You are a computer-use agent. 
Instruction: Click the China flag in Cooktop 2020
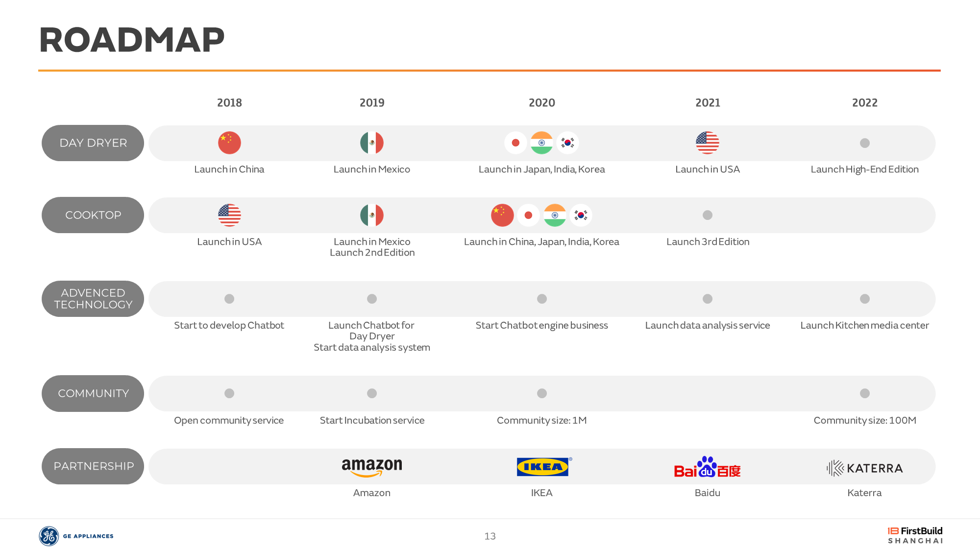(x=502, y=215)
